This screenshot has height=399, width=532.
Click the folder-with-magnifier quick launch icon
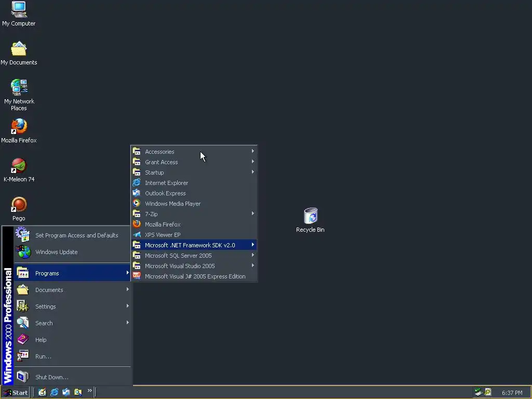pos(78,392)
